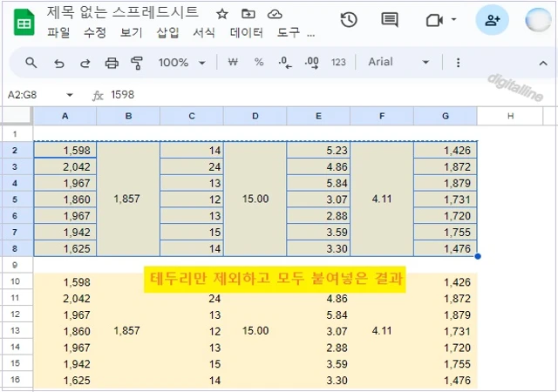Move spreadsheet to folder icon
The height and width of the screenshot is (392, 558).
click(x=248, y=14)
